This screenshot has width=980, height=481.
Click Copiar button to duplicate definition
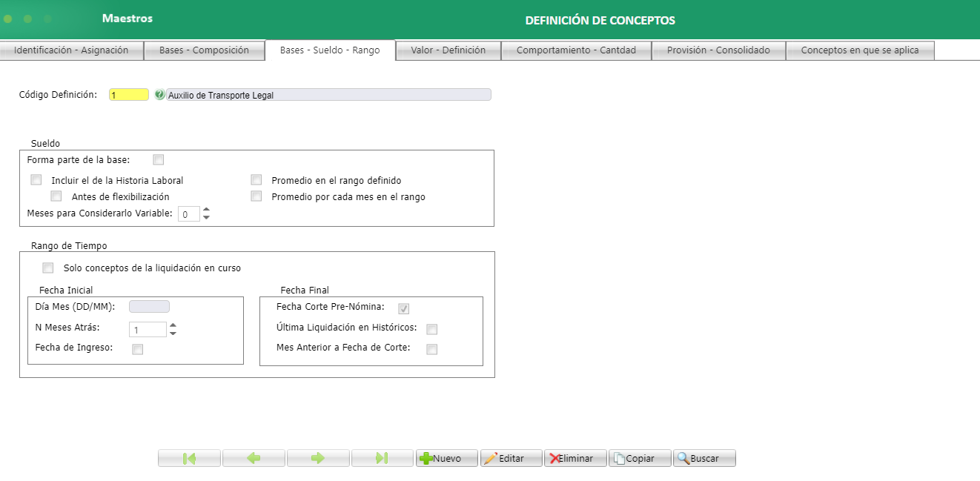point(640,458)
